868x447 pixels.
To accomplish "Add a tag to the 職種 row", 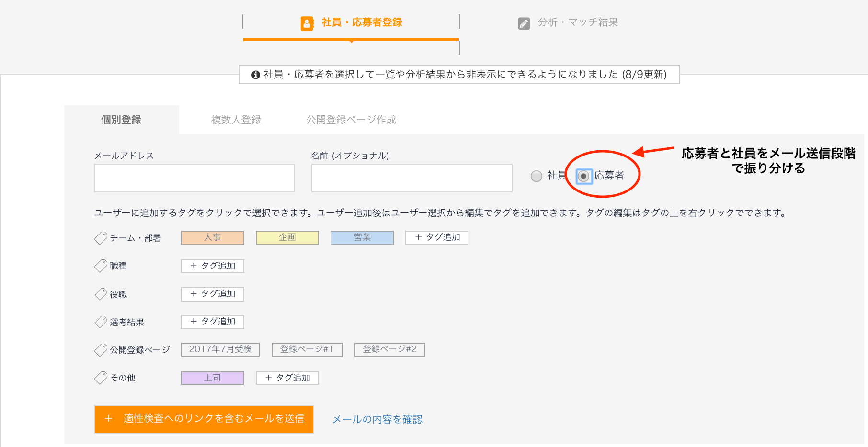I will click(x=212, y=266).
